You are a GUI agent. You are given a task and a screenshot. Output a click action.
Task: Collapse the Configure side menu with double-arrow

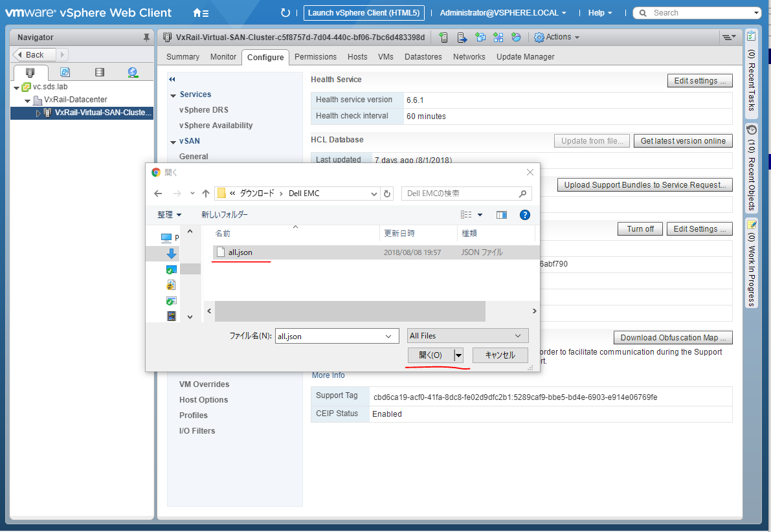(172, 79)
